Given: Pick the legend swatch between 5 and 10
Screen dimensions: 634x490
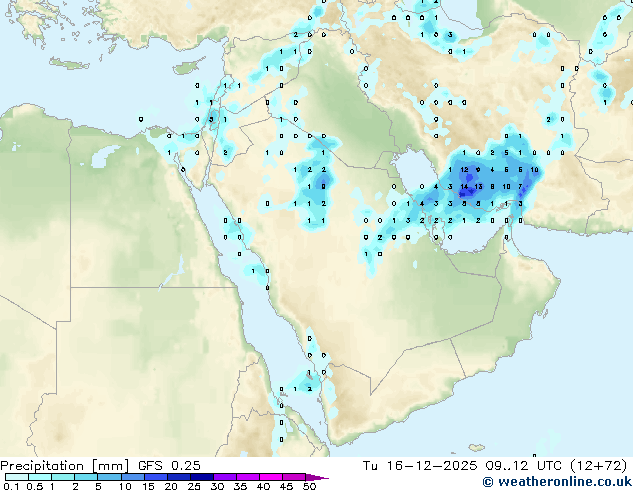Looking at the screenshot, I should (x=109, y=477).
